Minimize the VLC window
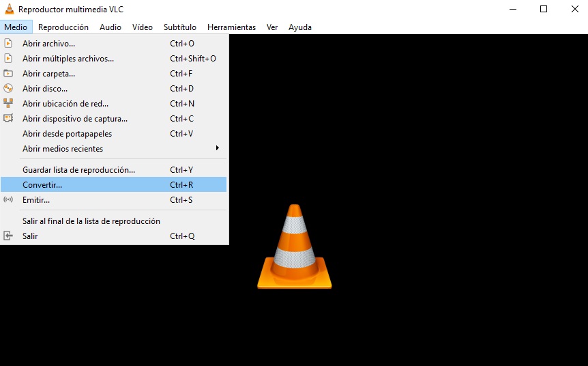The image size is (588, 366). 513,9
